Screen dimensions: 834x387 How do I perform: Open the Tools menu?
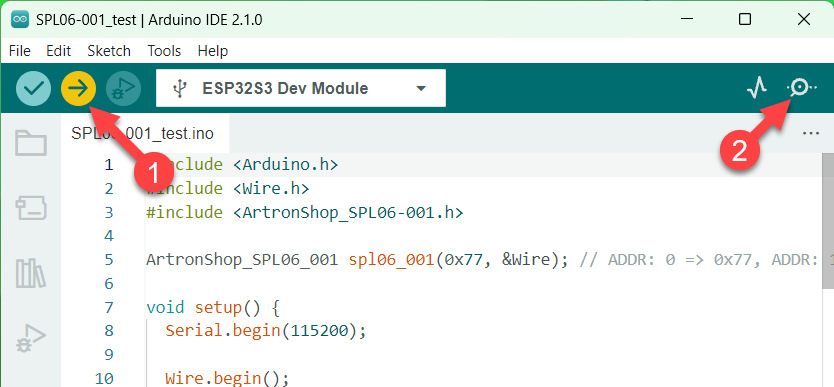(x=164, y=51)
